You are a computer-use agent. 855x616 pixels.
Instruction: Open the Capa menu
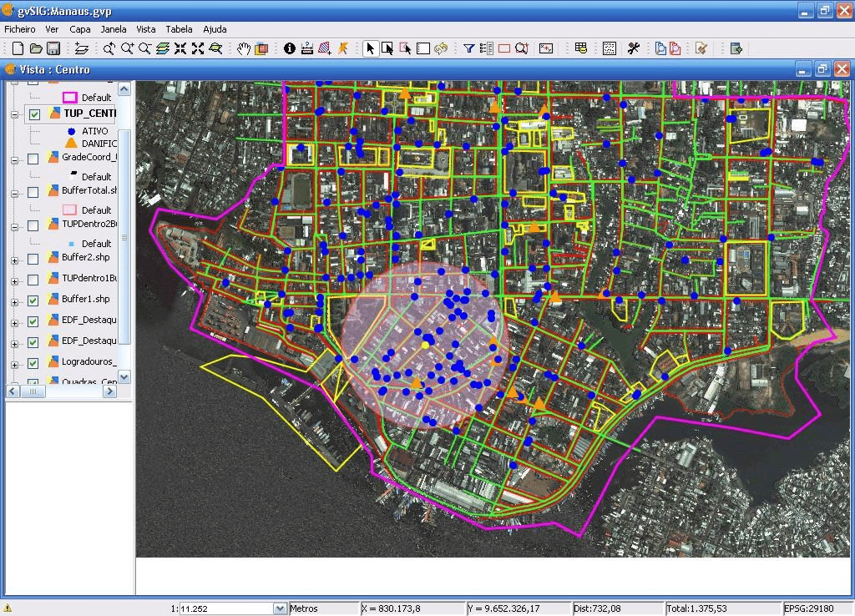coord(80,29)
